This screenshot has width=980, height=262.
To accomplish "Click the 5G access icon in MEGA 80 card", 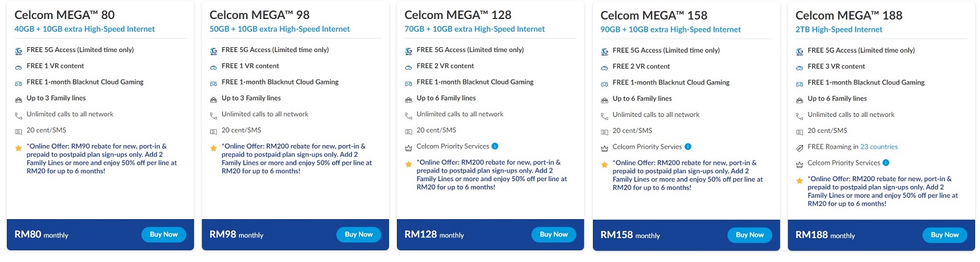I will tap(18, 51).
